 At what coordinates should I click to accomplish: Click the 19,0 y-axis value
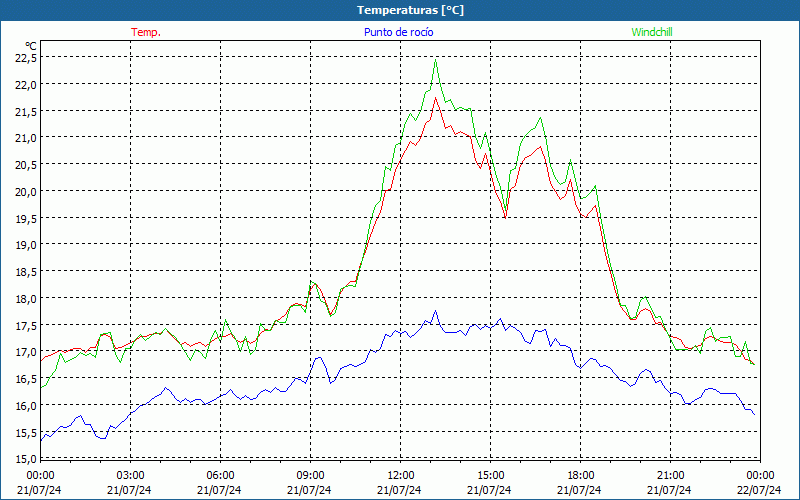click(x=26, y=245)
